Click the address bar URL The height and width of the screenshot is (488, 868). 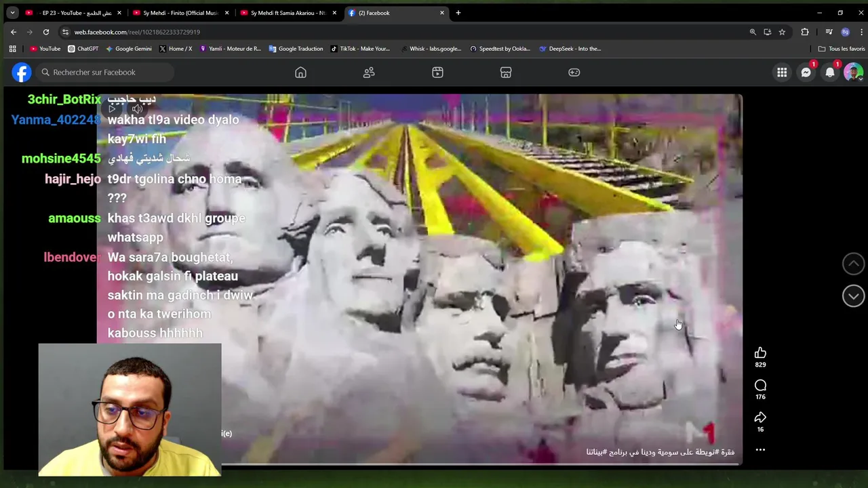137,32
